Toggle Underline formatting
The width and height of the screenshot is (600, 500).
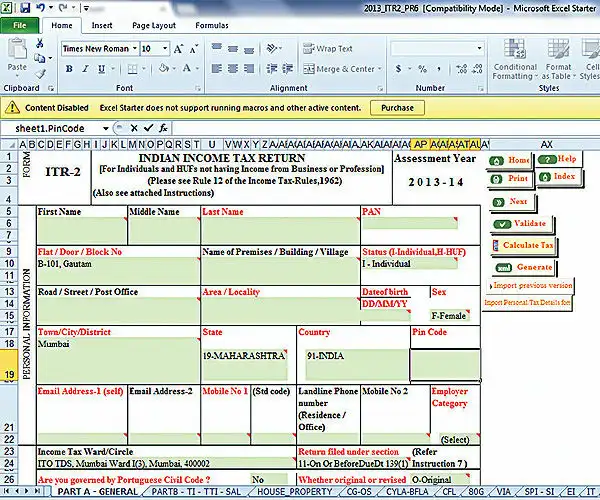click(x=101, y=69)
